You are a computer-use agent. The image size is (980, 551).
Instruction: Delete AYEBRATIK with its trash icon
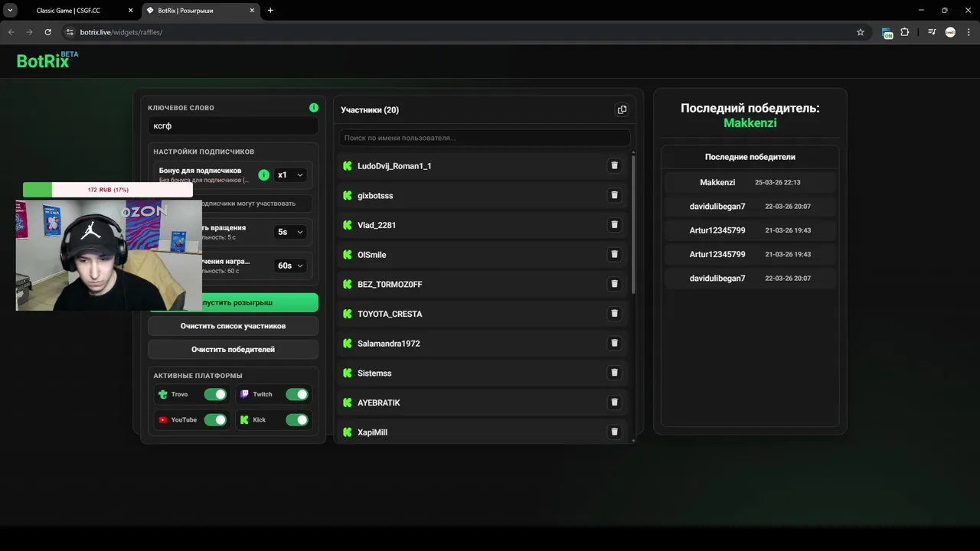[614, 403]
